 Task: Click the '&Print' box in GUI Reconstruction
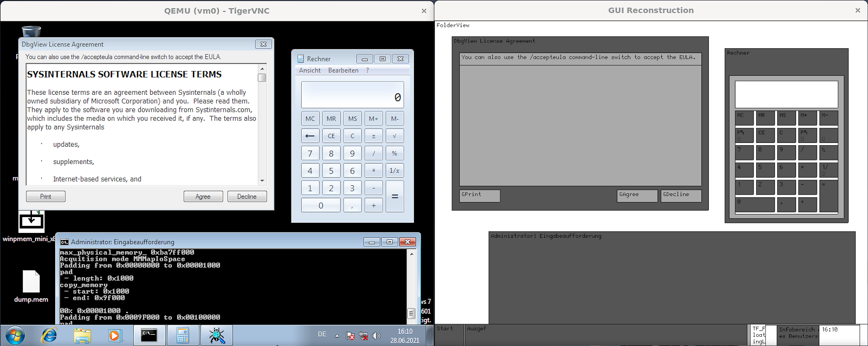(480, 196)
